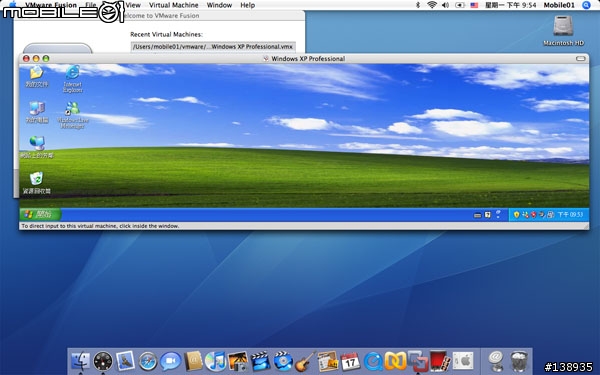Screen dimensions: 600x375
Task: Open the Mail stamp icon in Dock
Action: (x=126, y=361)
